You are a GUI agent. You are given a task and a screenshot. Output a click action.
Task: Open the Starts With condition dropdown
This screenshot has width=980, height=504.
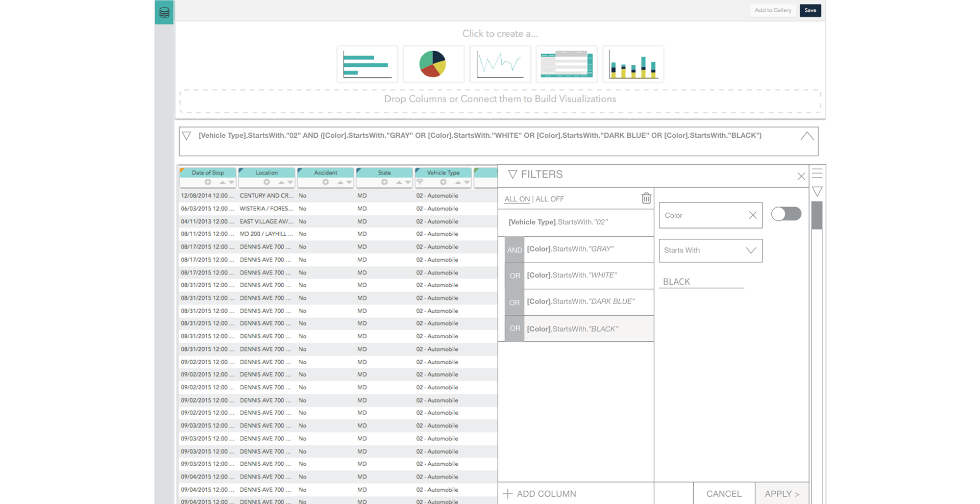coord(710,250)
